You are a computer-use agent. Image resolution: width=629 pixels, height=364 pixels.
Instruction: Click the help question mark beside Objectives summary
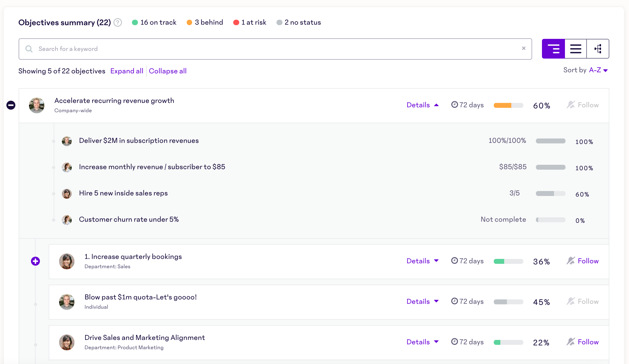point(118,22)
